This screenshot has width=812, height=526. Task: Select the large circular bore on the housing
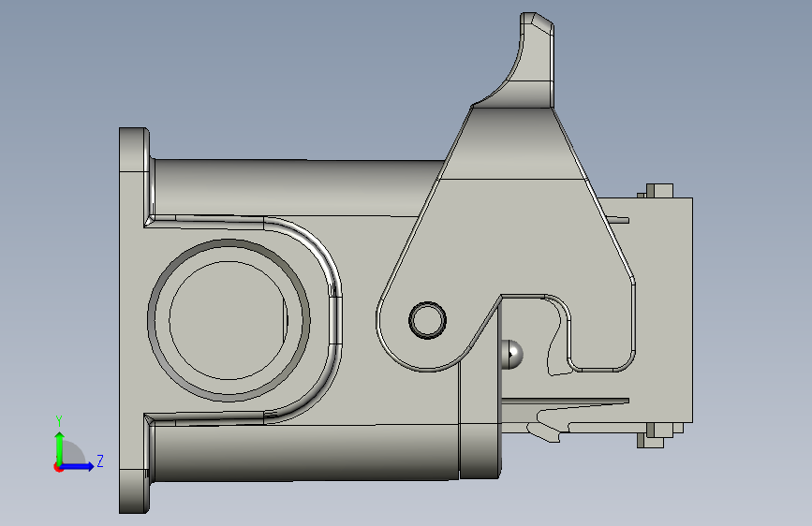[x=229, y=320]
